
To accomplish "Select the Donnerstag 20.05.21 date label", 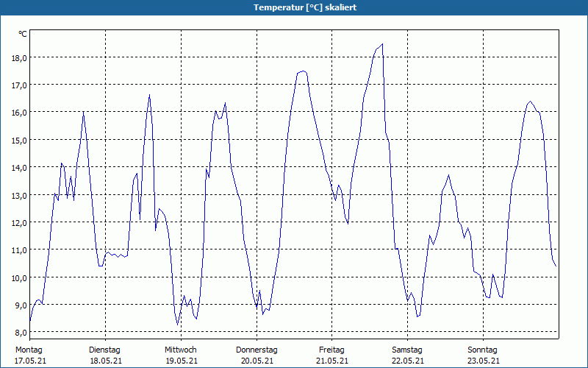I will click(257, 355).
